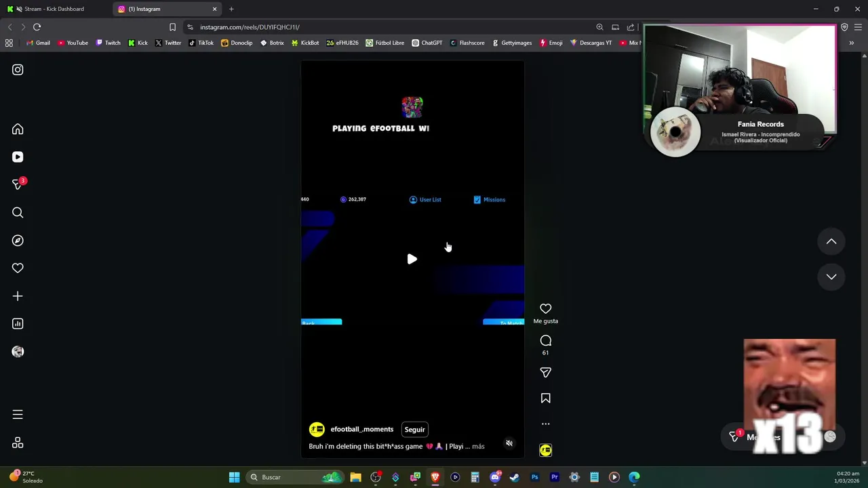Image resolution: width=868 pixels, height=488 pixels.
Task: Open the browser main menu
Action: (858, 27)
